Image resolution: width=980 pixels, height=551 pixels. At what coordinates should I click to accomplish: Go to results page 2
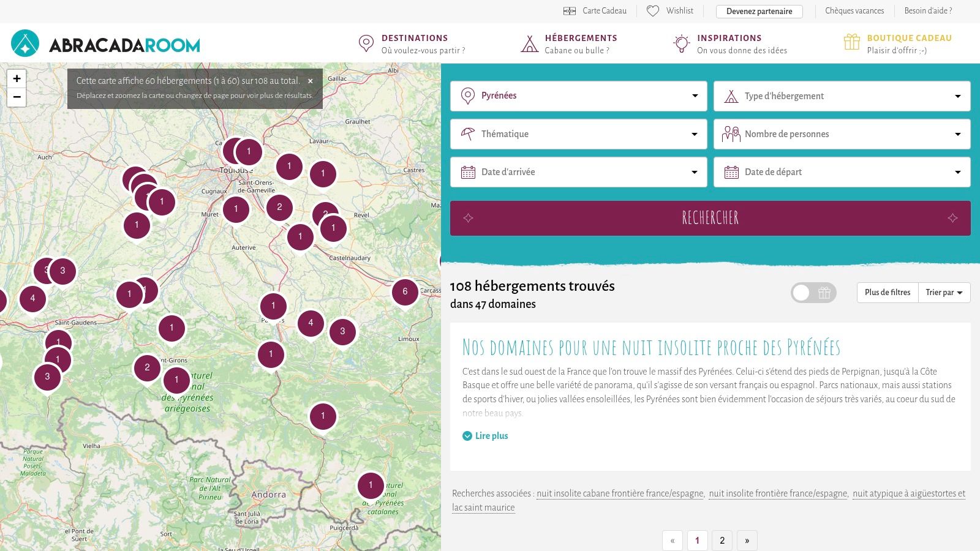722,541
